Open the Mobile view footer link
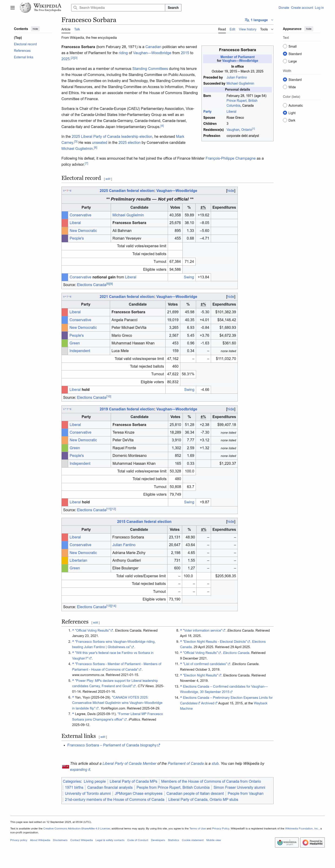 pos(214,840)
